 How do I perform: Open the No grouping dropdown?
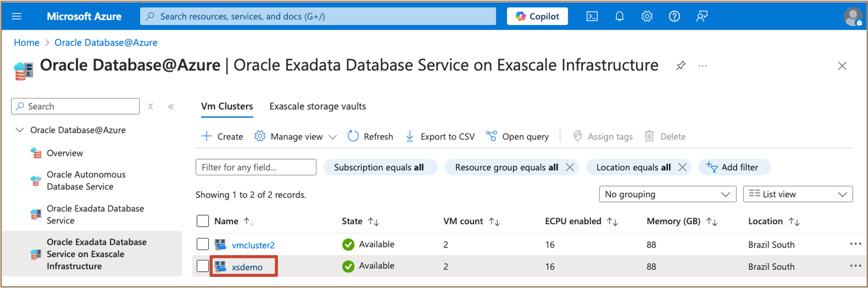tap(667, 194)
